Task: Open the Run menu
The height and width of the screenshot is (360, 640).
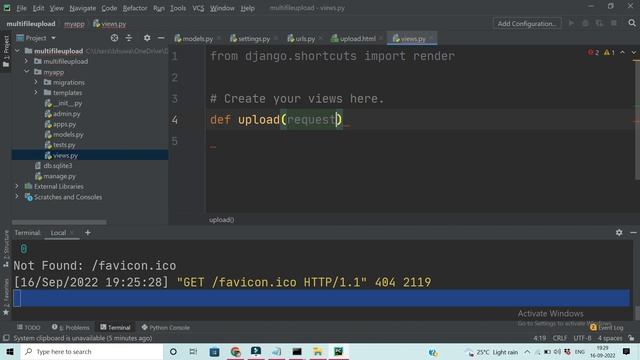Action: (x=159, y=8)
